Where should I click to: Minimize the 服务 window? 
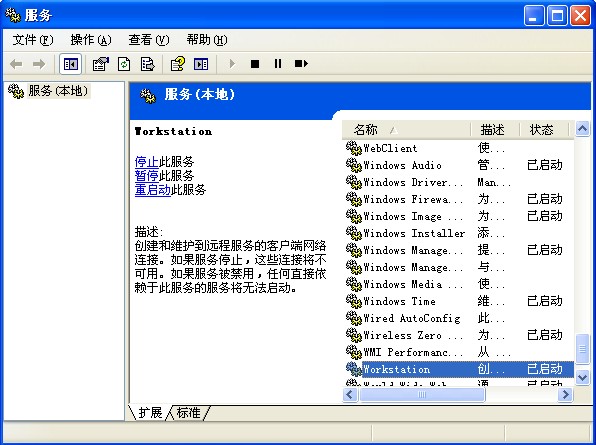point(534,16)
